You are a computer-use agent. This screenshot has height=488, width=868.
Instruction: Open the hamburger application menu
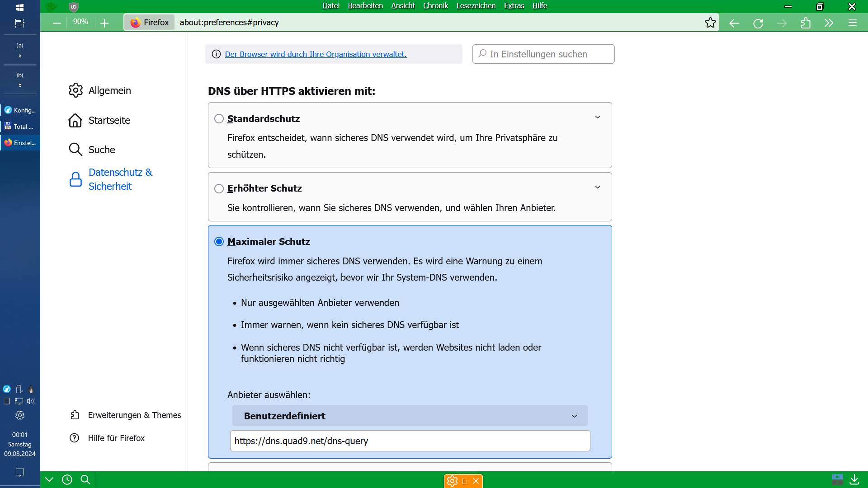click(853, 23)
